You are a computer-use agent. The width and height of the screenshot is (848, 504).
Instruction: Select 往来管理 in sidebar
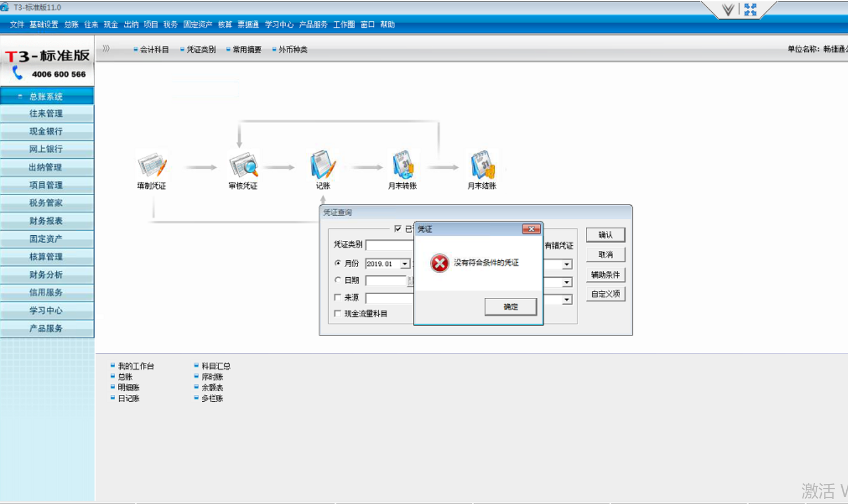[x=47, y=113]
